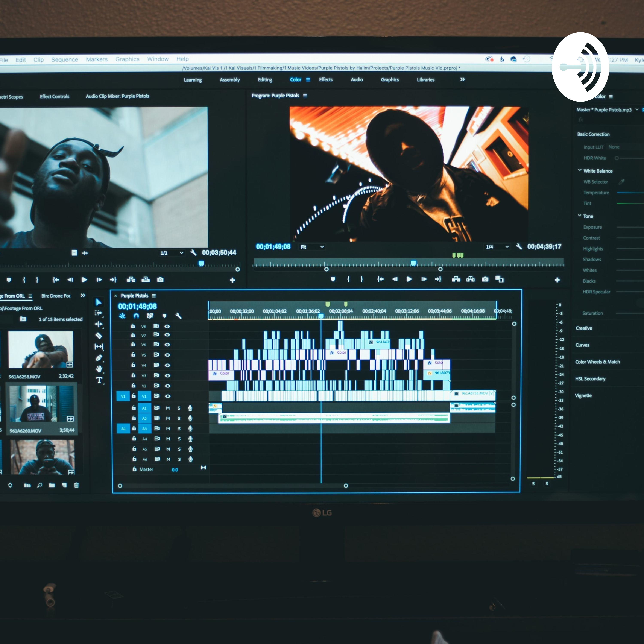Mute audio track A1

(168, 408)
